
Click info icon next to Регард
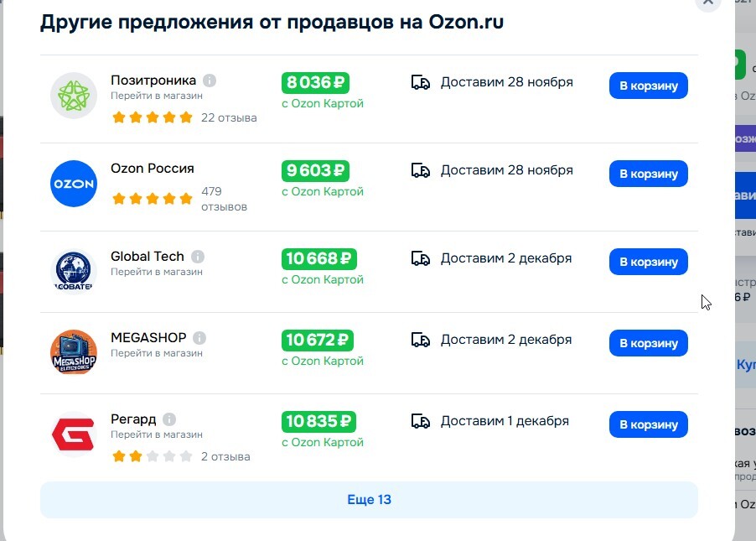coord(169,419)
